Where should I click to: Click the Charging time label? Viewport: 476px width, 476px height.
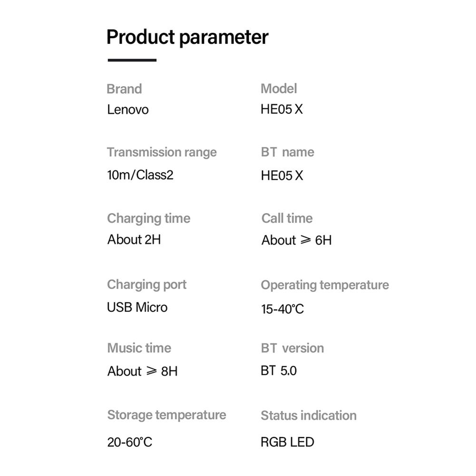(149, 219)
